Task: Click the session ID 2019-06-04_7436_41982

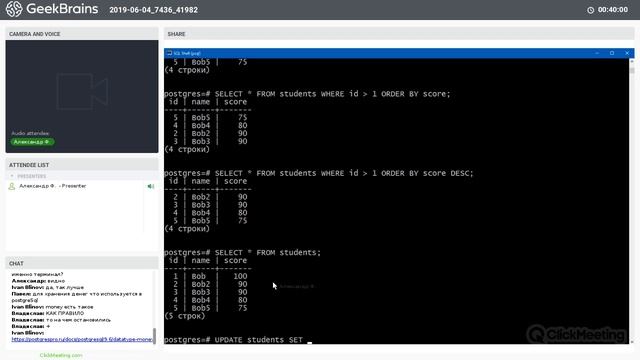Action: click(153, 10)
